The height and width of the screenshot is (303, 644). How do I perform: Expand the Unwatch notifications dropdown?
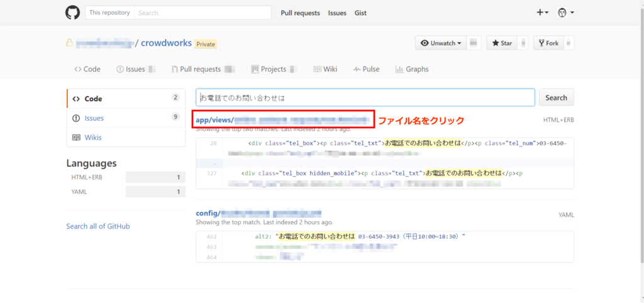click(x=441, y=43)
